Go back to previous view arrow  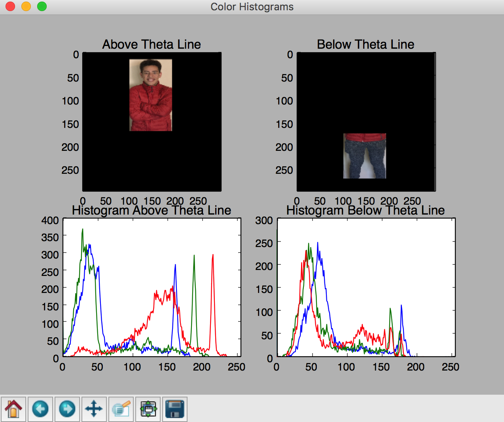(x=40, y=409)
